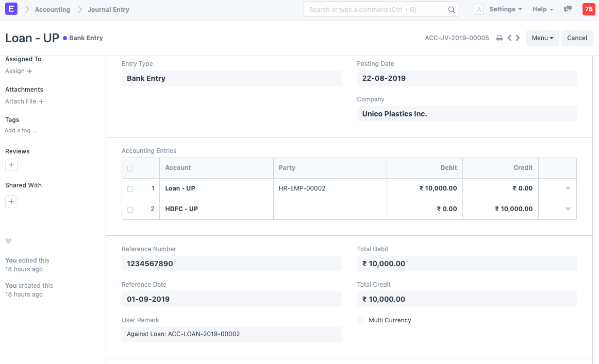Navigate to previous document with left chevron
The height and width of the screenshot is (364, 599).
coord(509,38)
